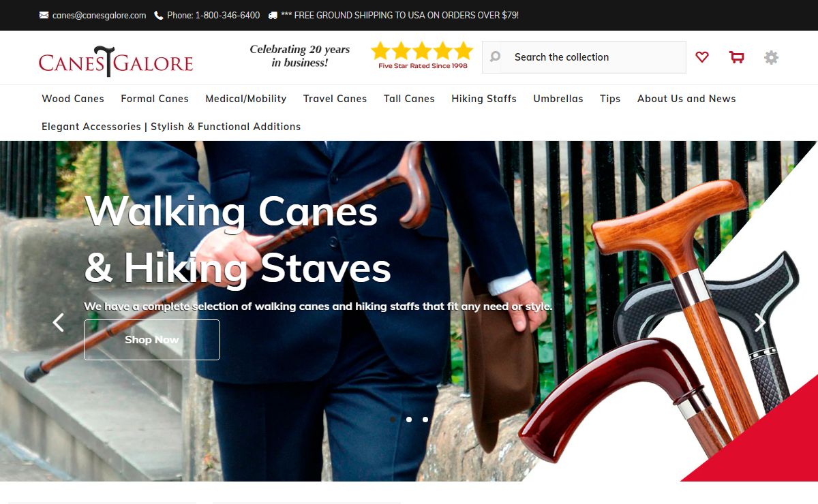Click the five star rating badge

(422, 56)
